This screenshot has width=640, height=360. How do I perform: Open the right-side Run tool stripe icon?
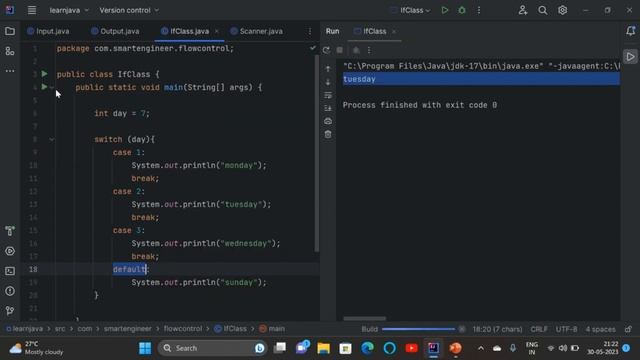(631, 57)
